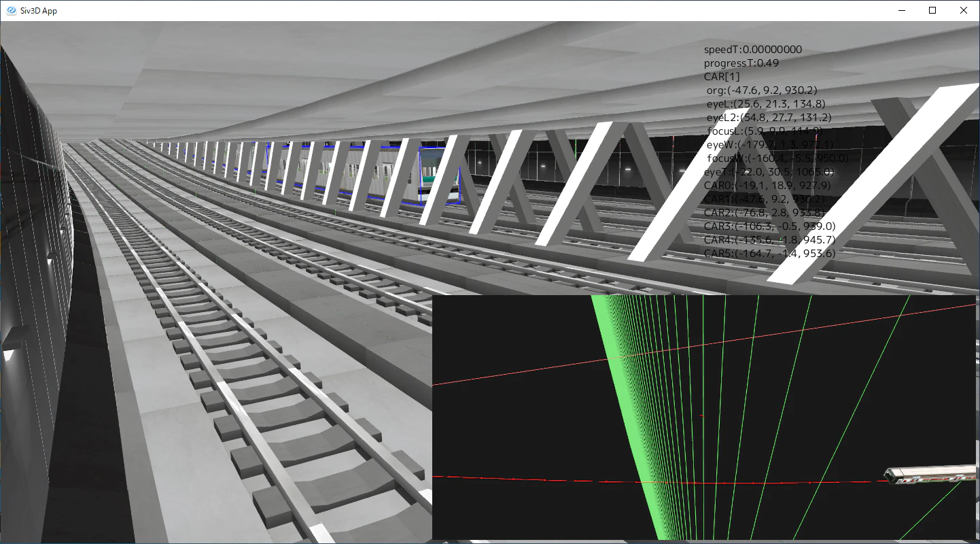Viewport: 980px width, 544px height.
Task: Click the 'eyeL:(25.6, 21.3, 134.8)' line
Action: click(766, 104)
